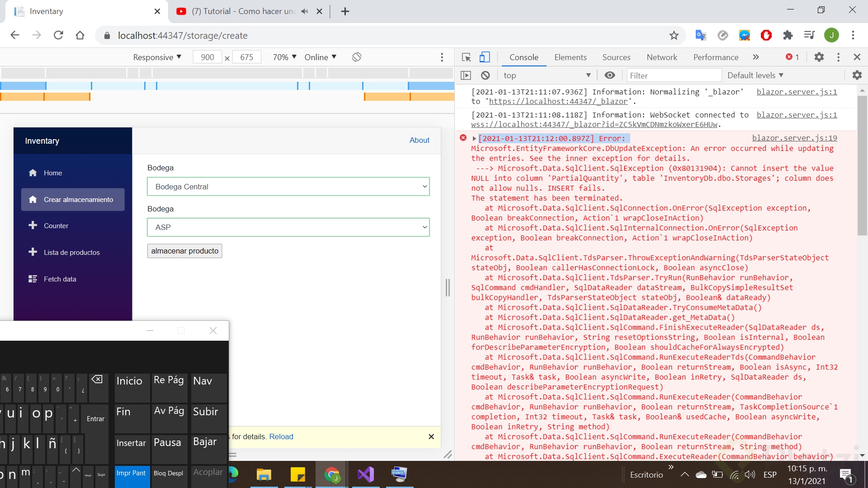Switch to the Elements tab
Image resolution: width=868 pixels, height=488 pixels.
tap(570, 57)
